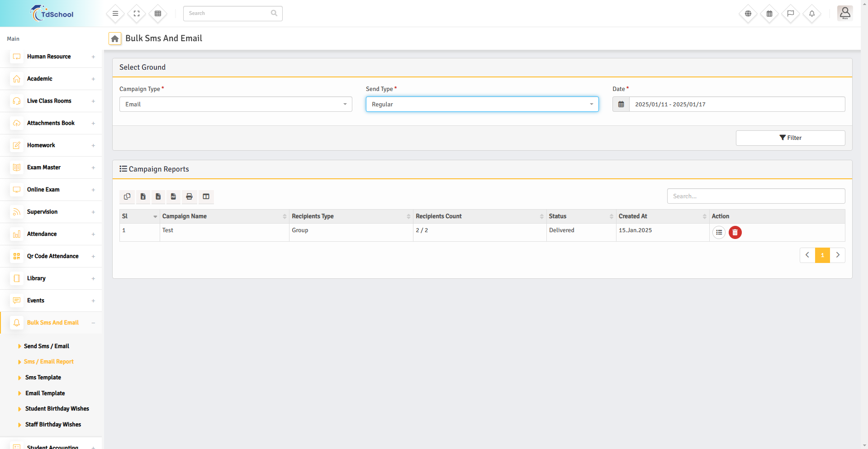Click the notification bell in the header

click(x=811, y=14)
